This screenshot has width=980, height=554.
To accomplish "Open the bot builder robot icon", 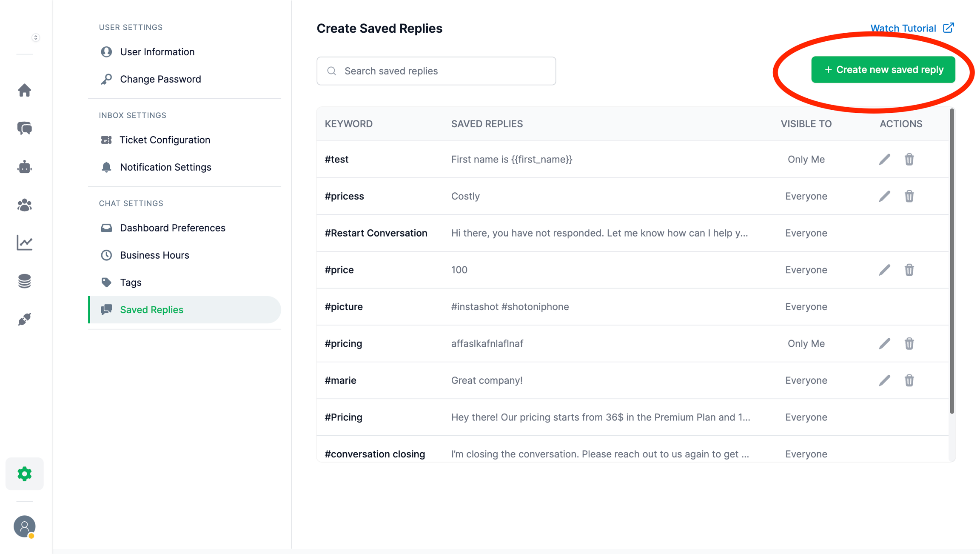I will (x=25, y=167).
